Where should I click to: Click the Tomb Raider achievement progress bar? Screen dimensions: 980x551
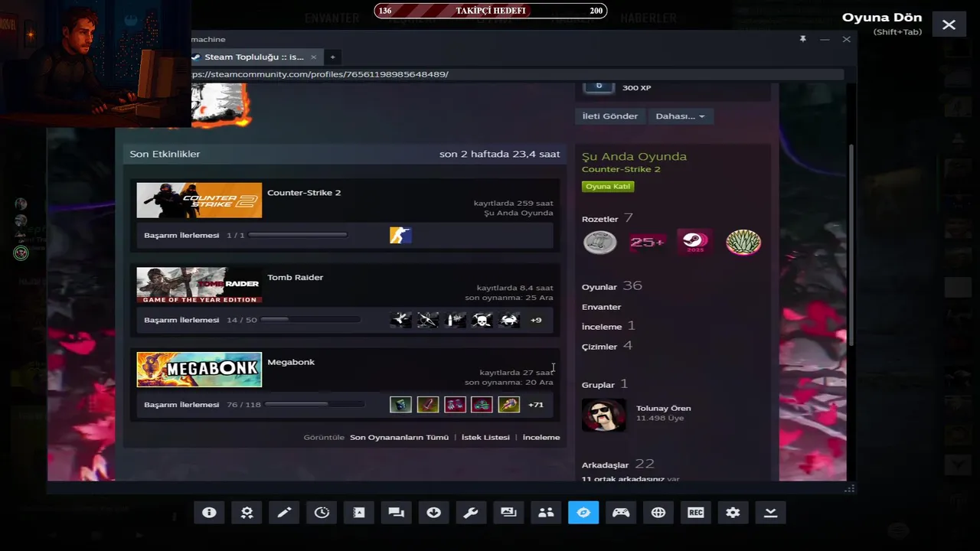click(x=311, y=320)
